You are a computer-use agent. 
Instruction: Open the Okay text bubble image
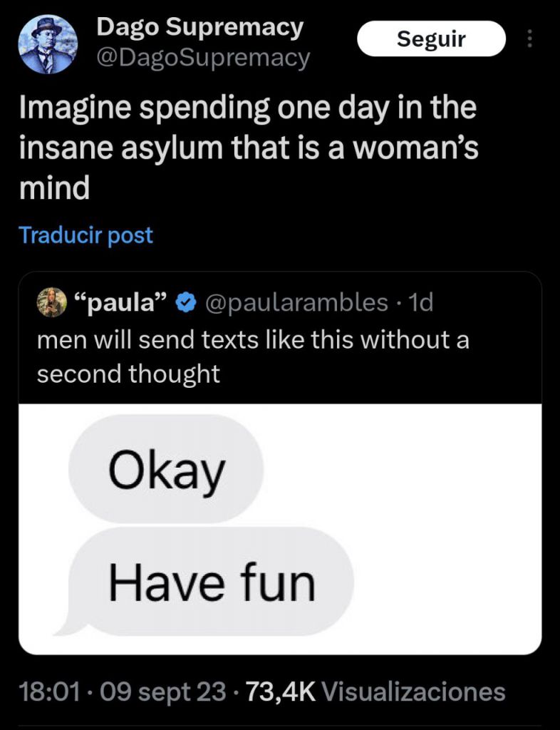pos(166,468)
